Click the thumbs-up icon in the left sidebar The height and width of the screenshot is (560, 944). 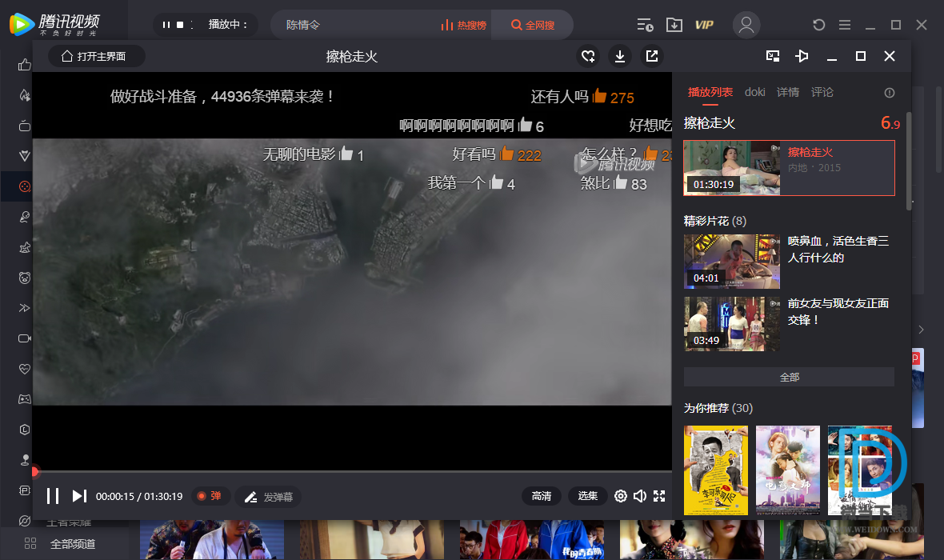(25, 65)
